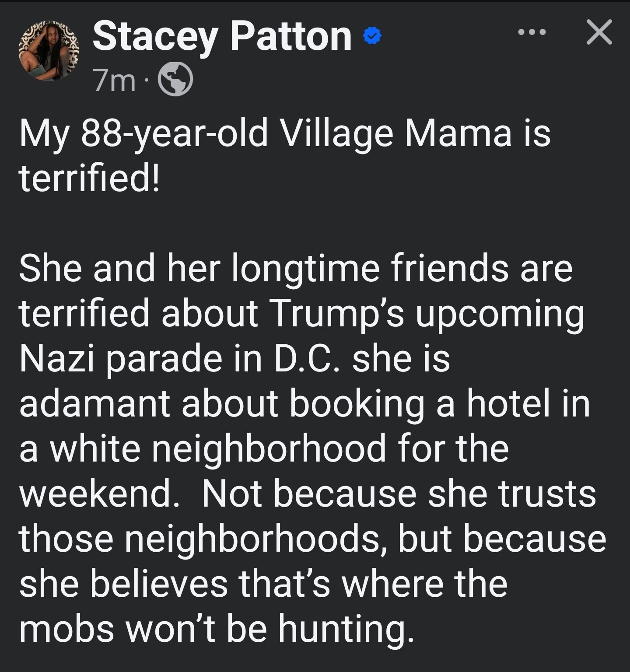This screenshot has height=672, width=630.
Task: Open the three-dots post options menu
Action: click(532, 32)
